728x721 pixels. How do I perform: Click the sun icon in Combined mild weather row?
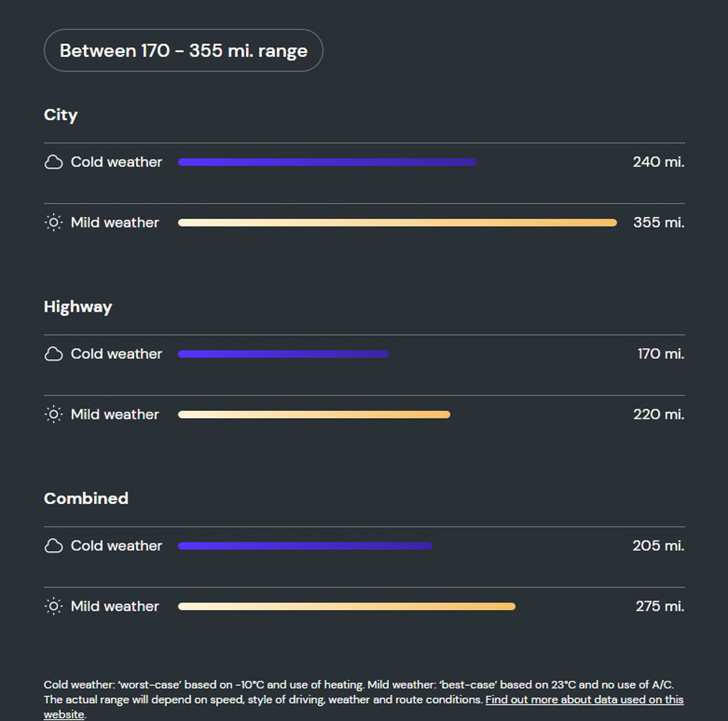pyautogui.click(x=53, y=606)
